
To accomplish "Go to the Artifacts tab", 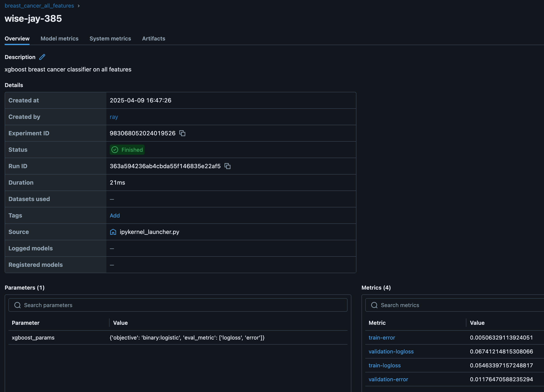I will coord(153,39).
